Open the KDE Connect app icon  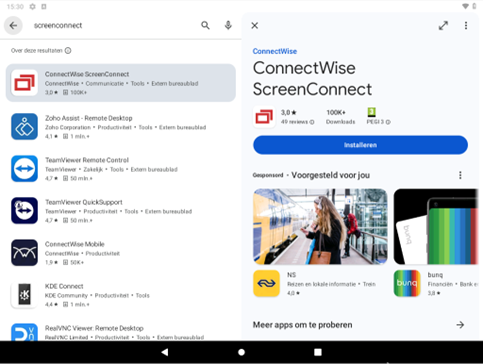point(24,295)
